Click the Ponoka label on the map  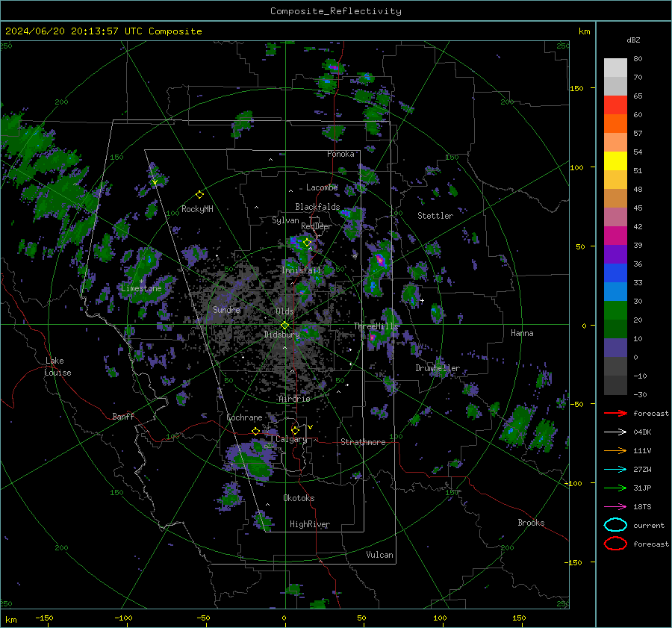pos(340,154)
